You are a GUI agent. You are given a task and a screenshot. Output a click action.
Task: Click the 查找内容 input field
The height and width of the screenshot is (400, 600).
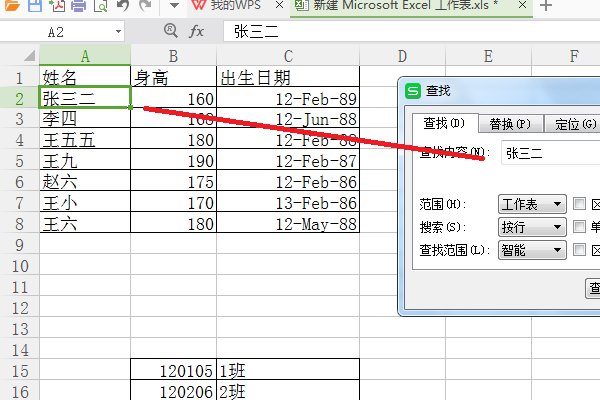(551, 153)
